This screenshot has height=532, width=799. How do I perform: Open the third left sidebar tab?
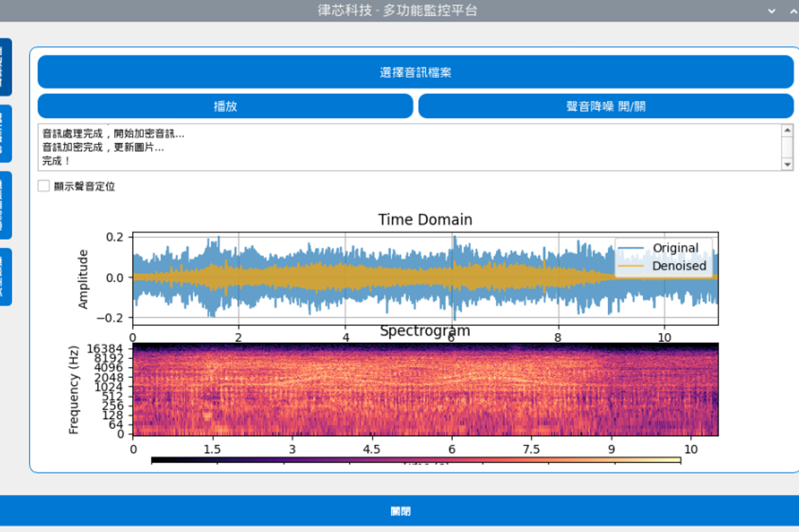[5, 205]
